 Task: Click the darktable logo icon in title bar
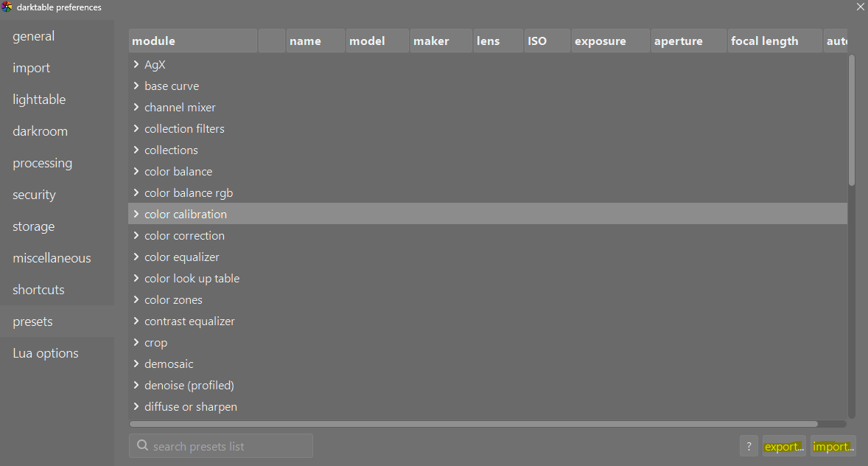click(x=7, y=7)
